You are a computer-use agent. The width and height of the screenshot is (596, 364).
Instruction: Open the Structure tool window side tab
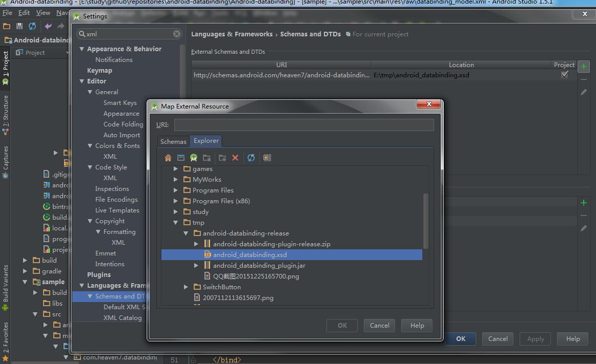[5, 115]
